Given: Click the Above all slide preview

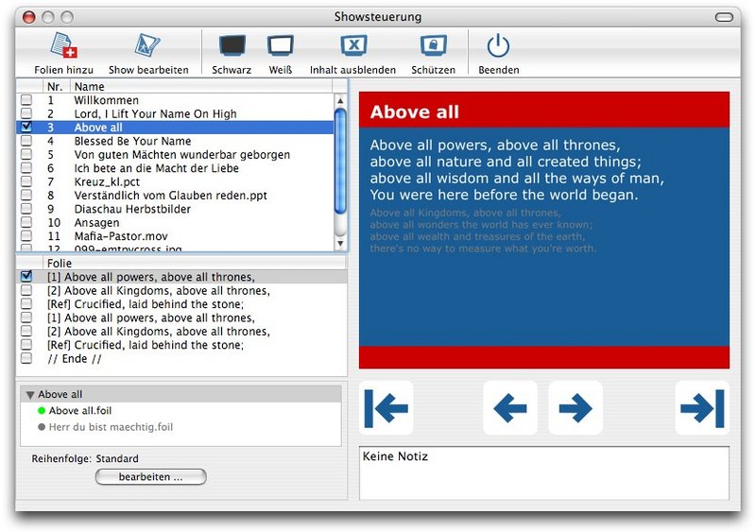Looking at the screenshot, I should coord(544,230).
